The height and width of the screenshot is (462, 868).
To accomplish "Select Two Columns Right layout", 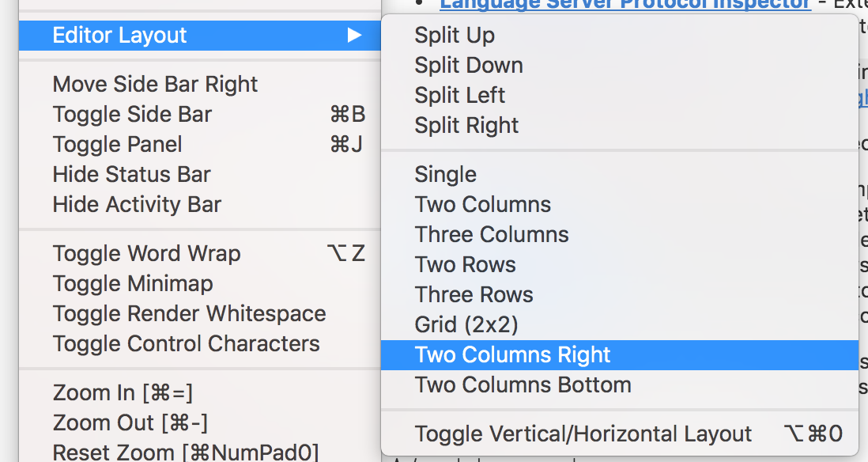I will pos(512,354).
